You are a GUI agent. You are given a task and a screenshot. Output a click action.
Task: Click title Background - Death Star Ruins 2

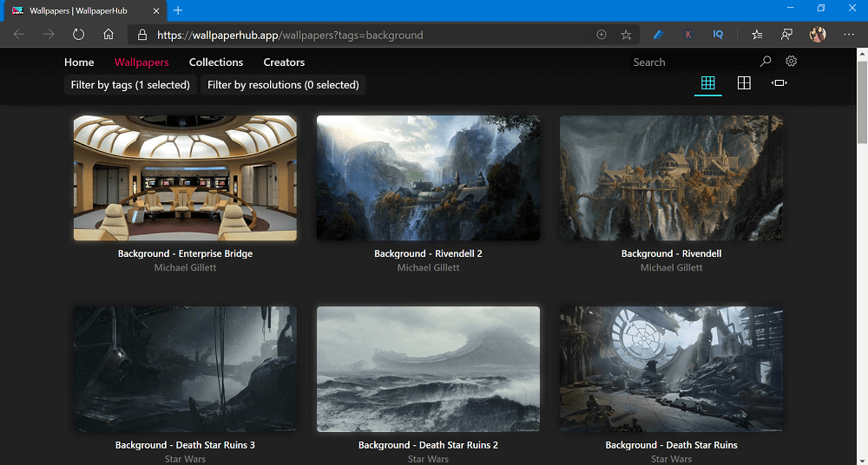point(428,445)
